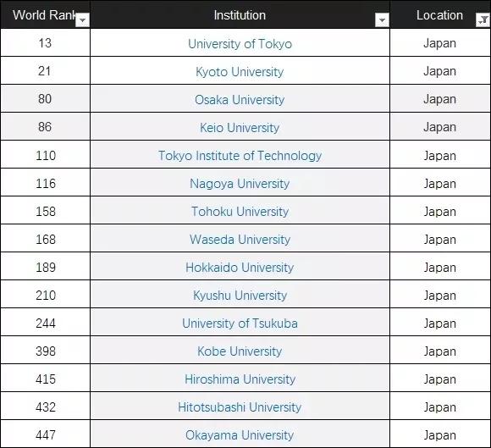The height and width of the screenshot is (448, 491).
Task: Click the Okayama University link
Action: (x=240, y=434)
